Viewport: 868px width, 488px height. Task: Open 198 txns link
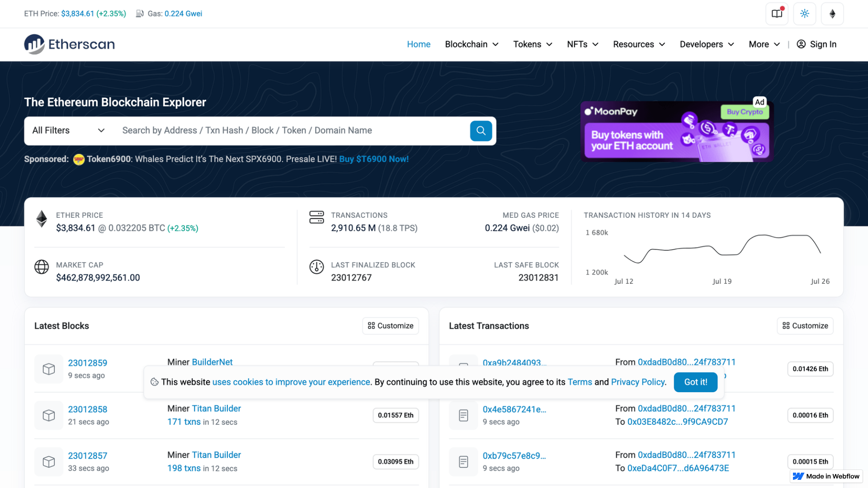pos(184,469)
